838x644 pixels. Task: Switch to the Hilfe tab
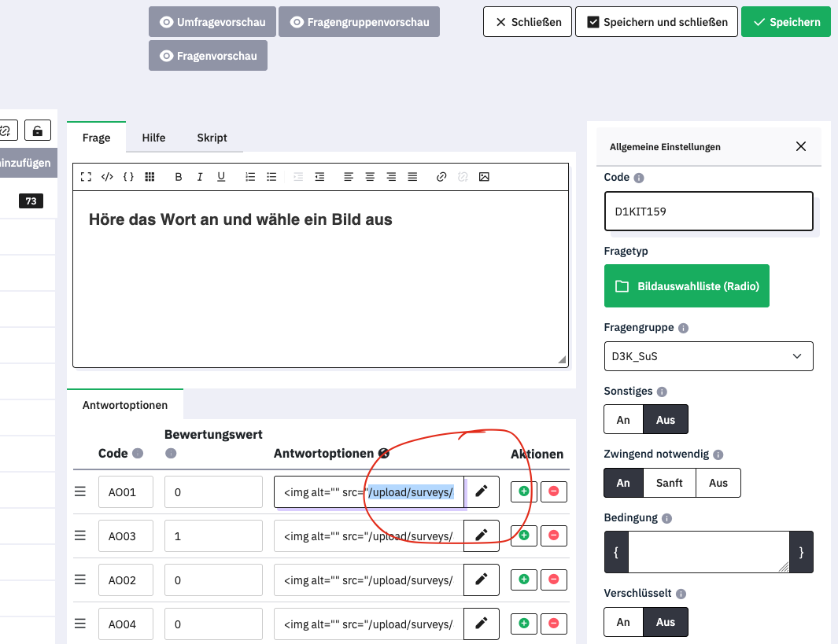click(153, 138)
